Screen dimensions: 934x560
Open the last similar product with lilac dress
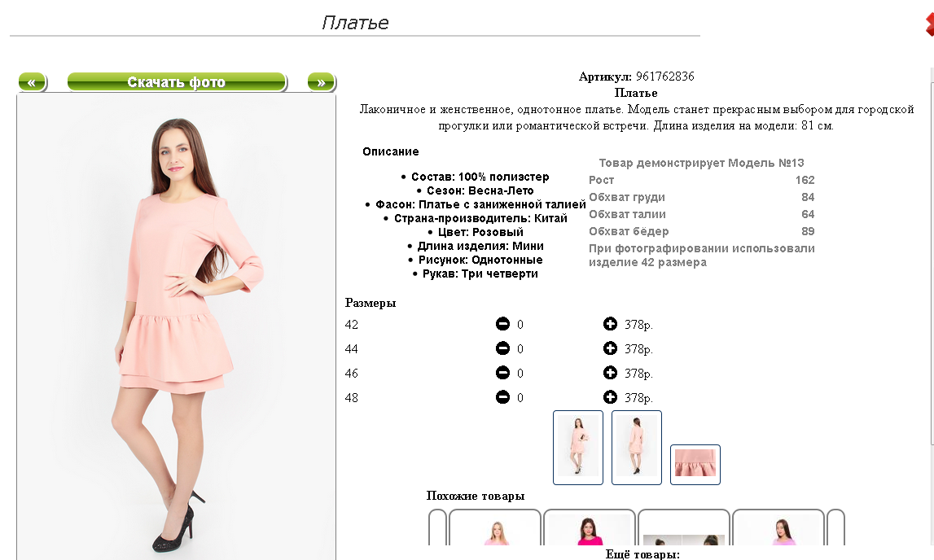(x=778, y=528)
